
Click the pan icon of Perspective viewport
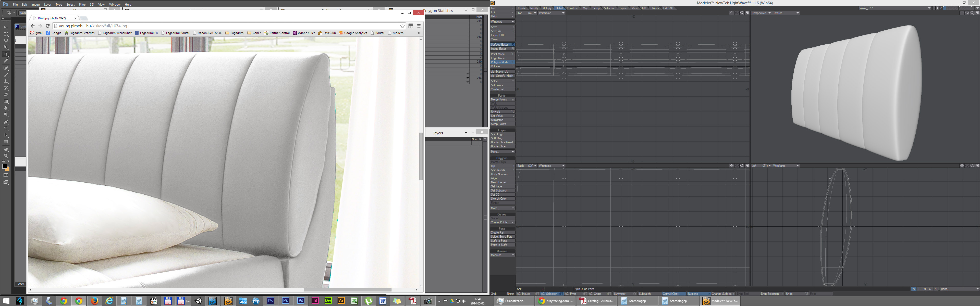[x=962, y=13]
